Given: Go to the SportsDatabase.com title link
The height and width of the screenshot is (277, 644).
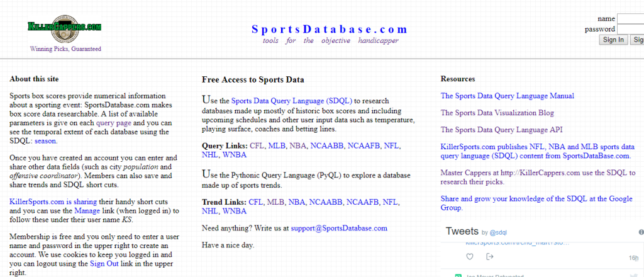Looking at the screenshot, I should (330, 29).
